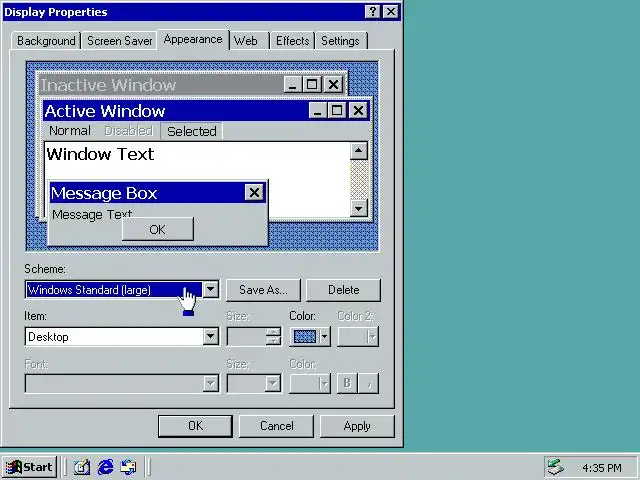Confirm with the dialog's main OK button

point(196,426)
